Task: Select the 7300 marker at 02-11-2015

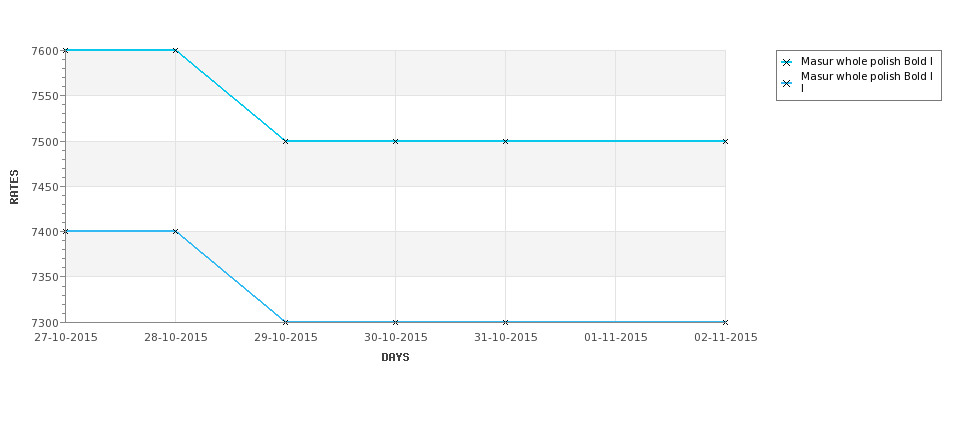Action: tap(726, 322)
